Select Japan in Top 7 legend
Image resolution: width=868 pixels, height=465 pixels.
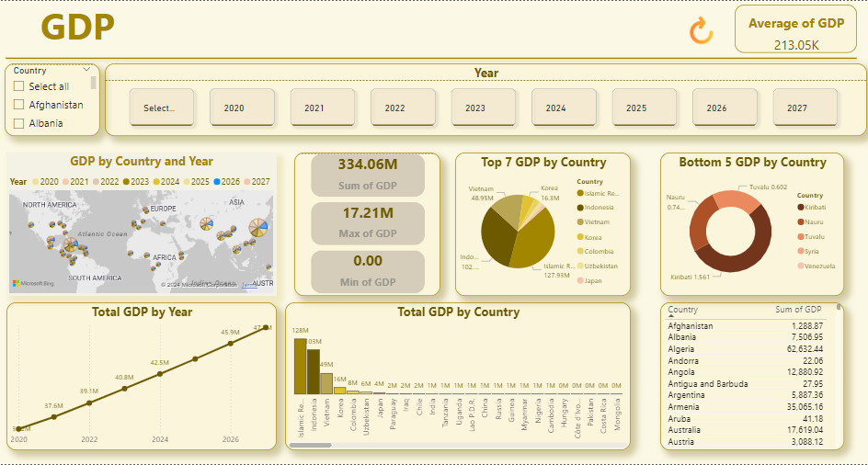coord(590,280)
